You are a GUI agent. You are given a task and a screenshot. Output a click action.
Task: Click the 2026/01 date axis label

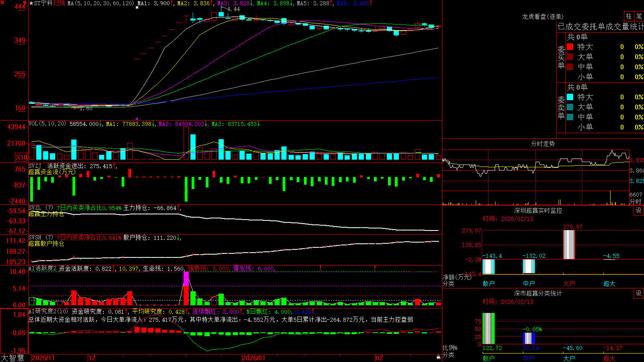(254, 358)
